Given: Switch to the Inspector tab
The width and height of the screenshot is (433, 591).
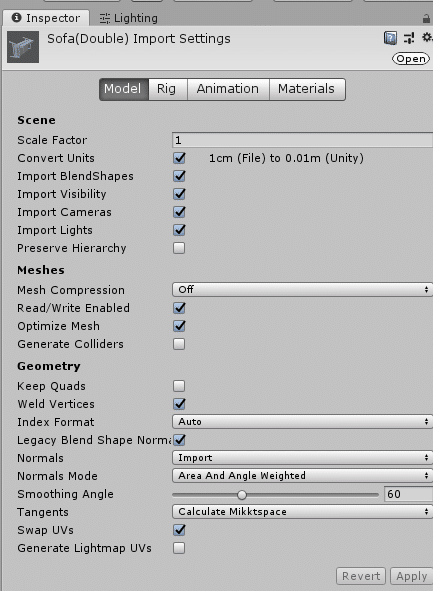Looking at the screenshot, I should pyautogui.click(x=46, y=18).
